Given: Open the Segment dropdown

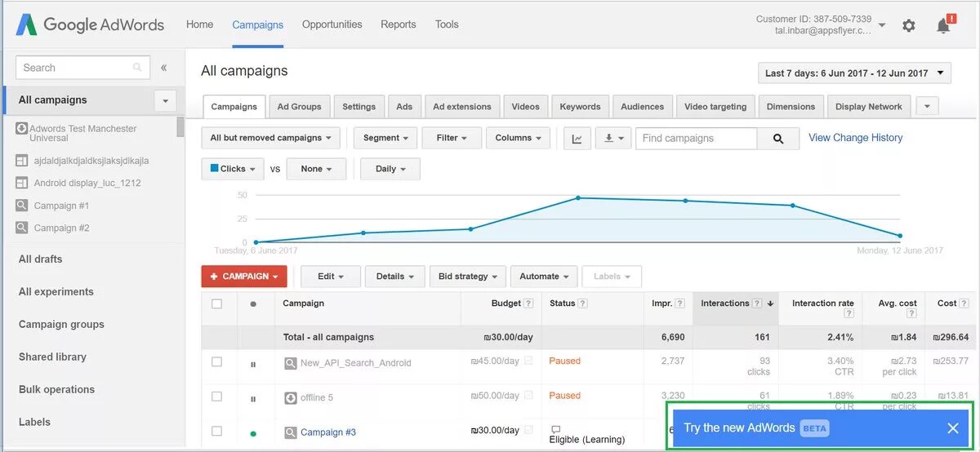Looking at the screenshot, I should (x=385, y=139).
